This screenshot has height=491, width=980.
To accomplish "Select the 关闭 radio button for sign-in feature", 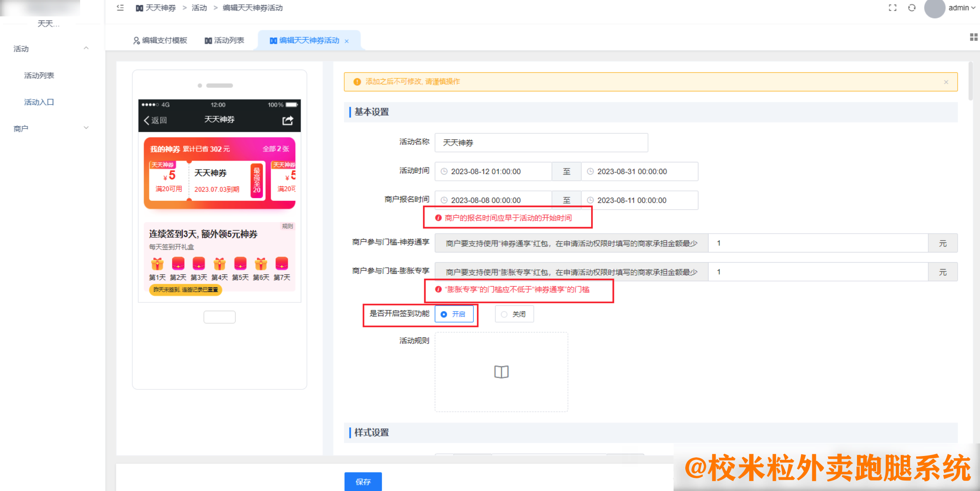I will [x=504, y=314].
